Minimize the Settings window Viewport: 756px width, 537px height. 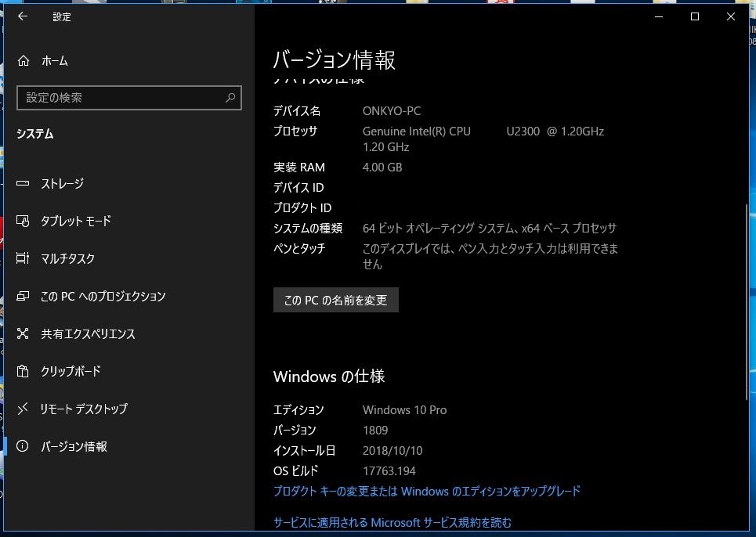[659, 16]
